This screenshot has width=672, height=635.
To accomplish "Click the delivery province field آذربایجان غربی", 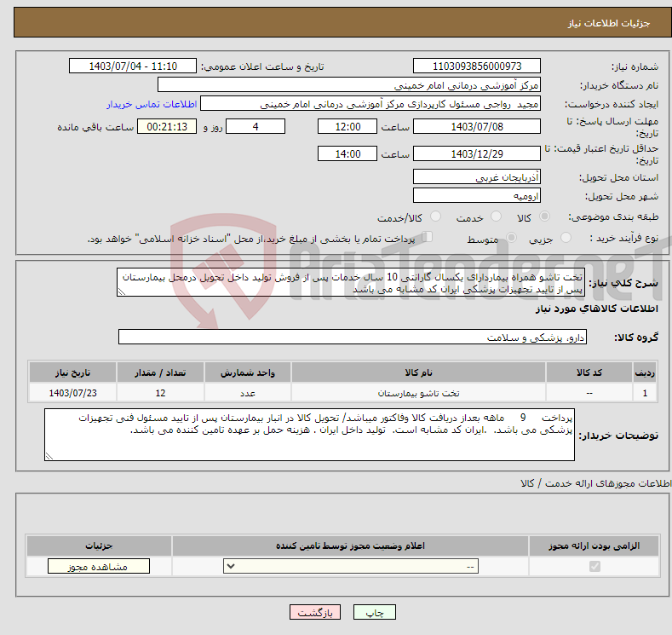I will tap(477, 176).
